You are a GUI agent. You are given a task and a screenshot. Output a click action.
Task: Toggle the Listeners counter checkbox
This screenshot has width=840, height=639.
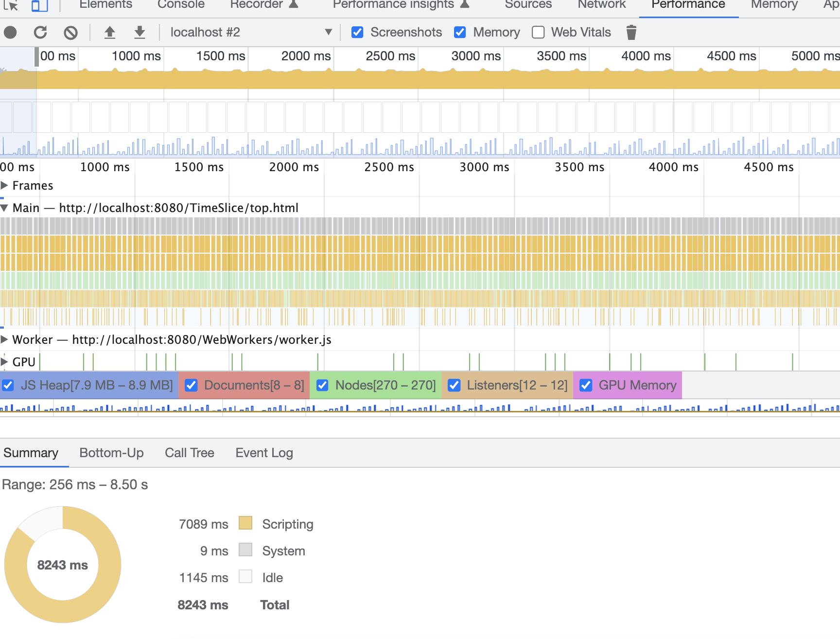[454, 386]
